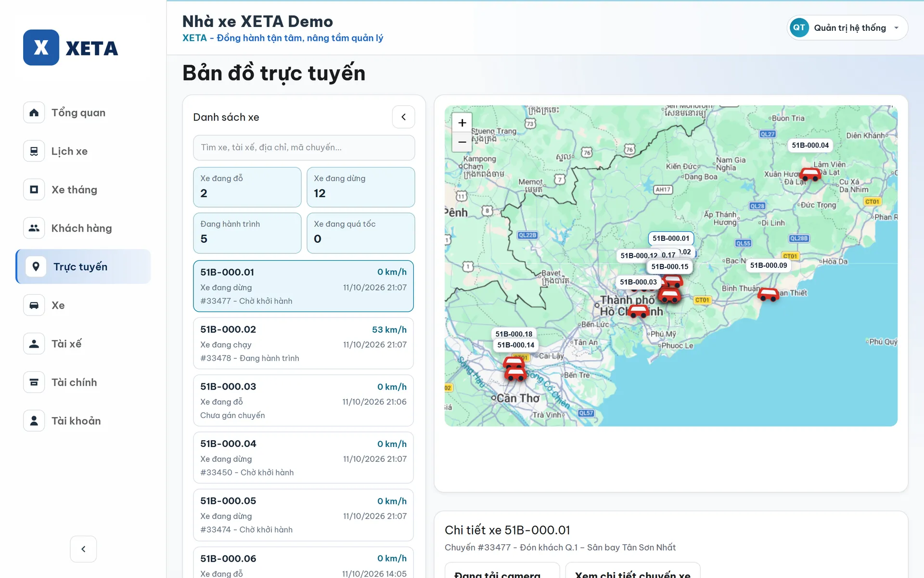Navigate to Tài chính menu
The height and width of the screenshot is (578, 924).
click(74, 382)
